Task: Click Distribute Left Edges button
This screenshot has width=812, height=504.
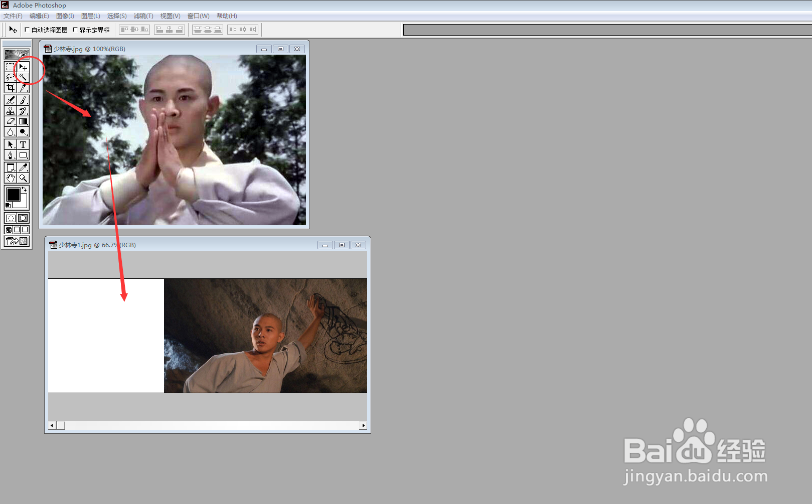Action: click(233, 30)
